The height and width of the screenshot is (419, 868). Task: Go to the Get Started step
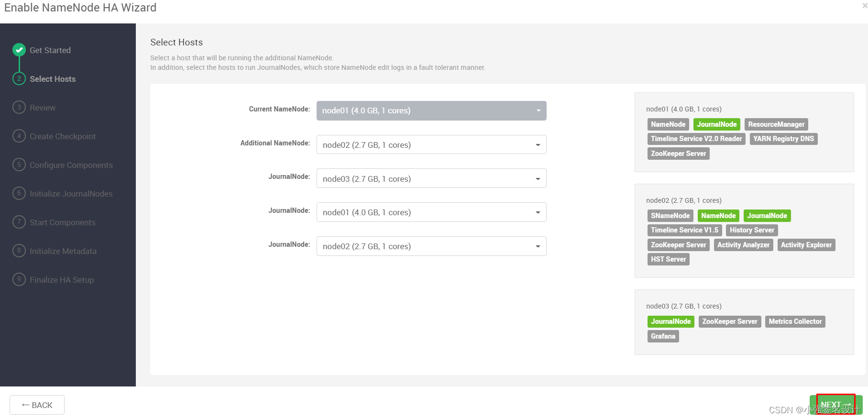click(50, 50)
